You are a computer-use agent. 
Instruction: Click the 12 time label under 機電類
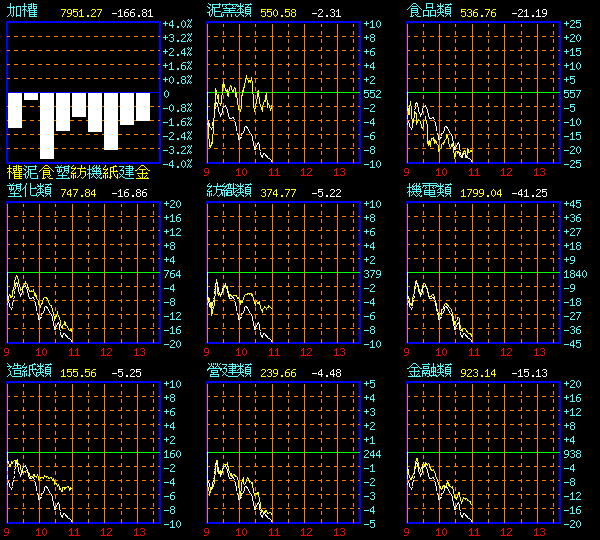[506, 352]
